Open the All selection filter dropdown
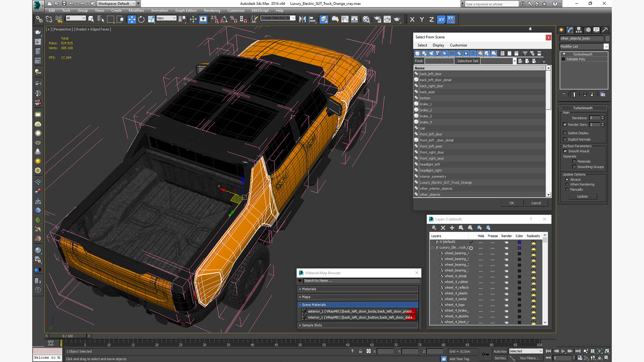Screen dimensions: 644x362 (x=76, y=18)
